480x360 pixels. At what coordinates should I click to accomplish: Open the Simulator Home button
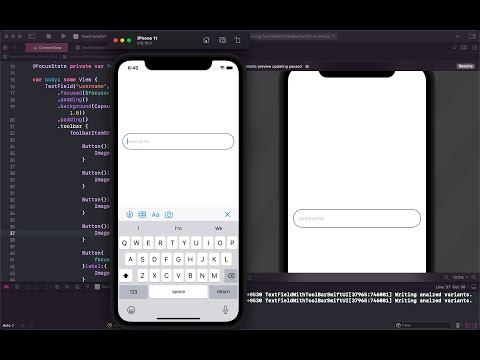[x=206, y=40]
